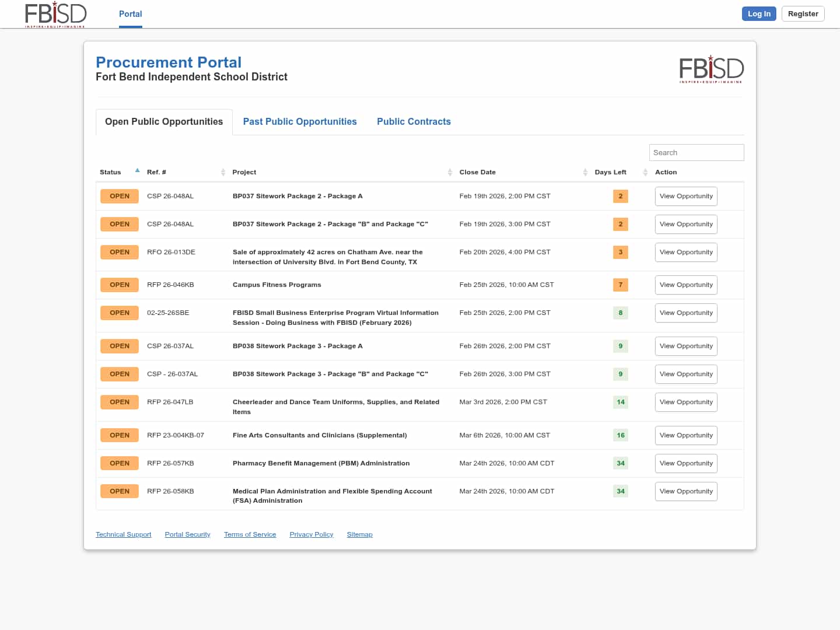This screenshot has height=630, width=840.
Task: Switch to Past Public Opportunities tab
Action: coord(300,121)
